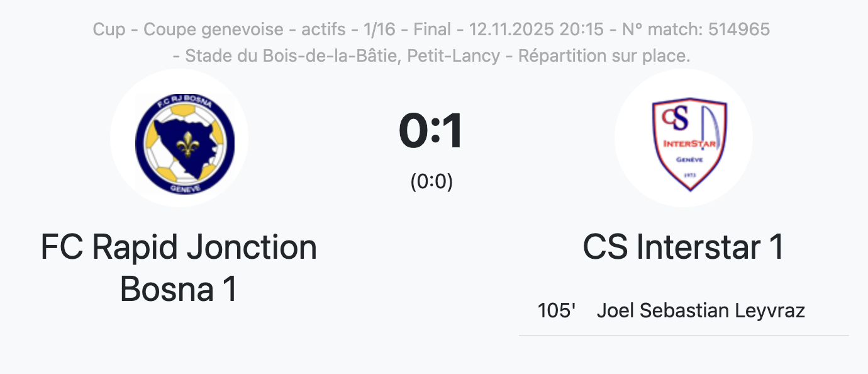
Task: Click the actifs category label
Action: click(x=324, y=30)
